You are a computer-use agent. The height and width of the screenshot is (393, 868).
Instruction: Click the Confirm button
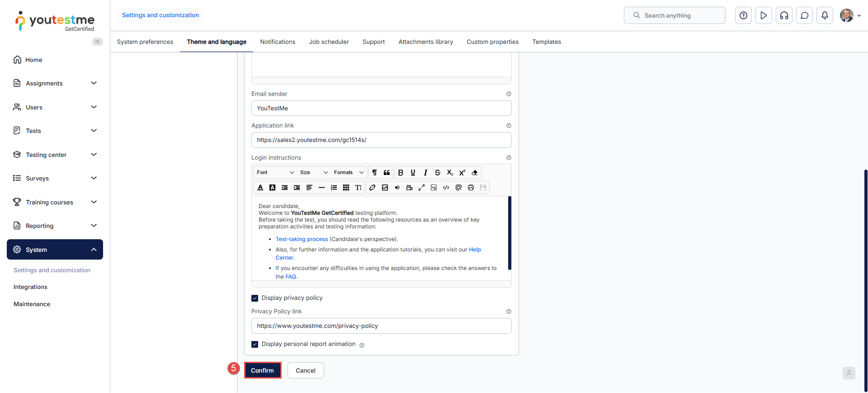tap(262, 370)
